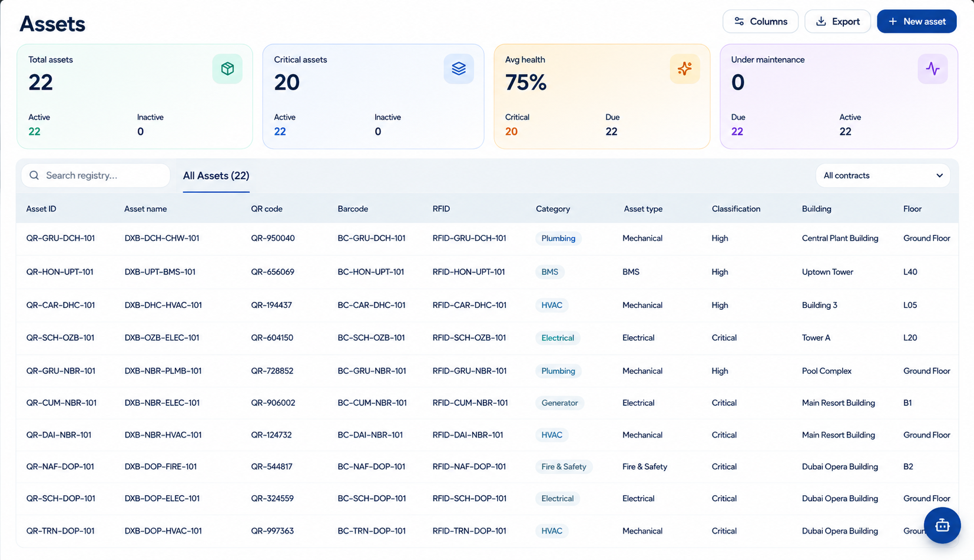Select the All Assets (22) tab

click(x=216, y=175)
